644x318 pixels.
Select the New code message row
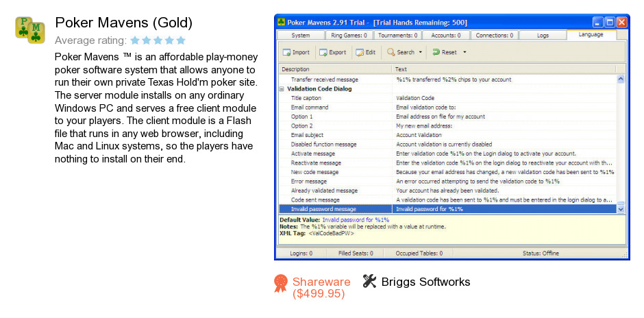(447, 172)
